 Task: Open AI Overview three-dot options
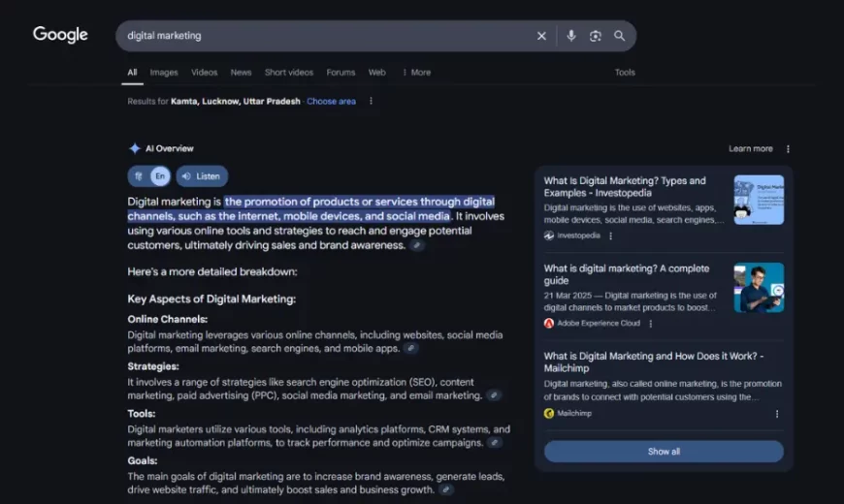[788, 149]
